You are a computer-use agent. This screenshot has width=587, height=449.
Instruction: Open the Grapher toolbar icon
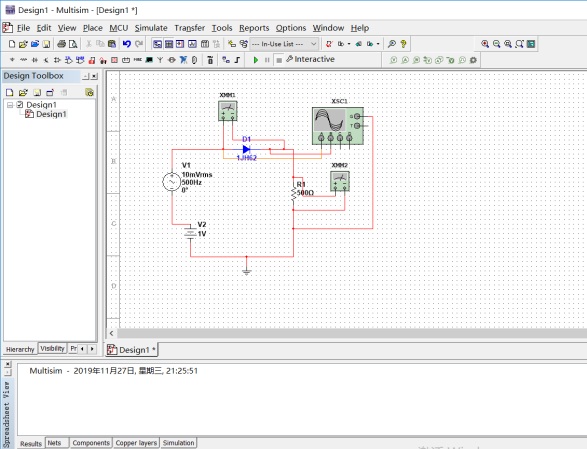192,44
